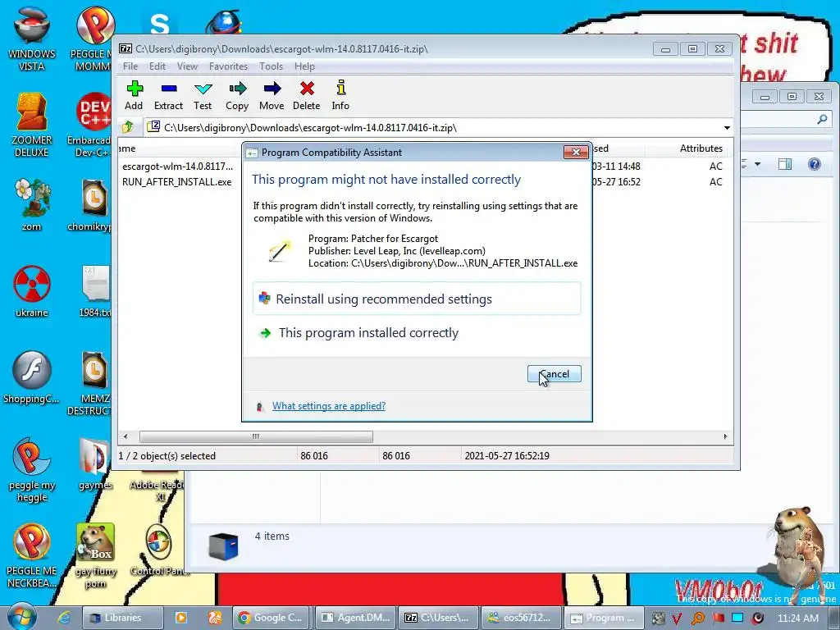
Task: Open the File menu
Action: (x=130, y=66)
